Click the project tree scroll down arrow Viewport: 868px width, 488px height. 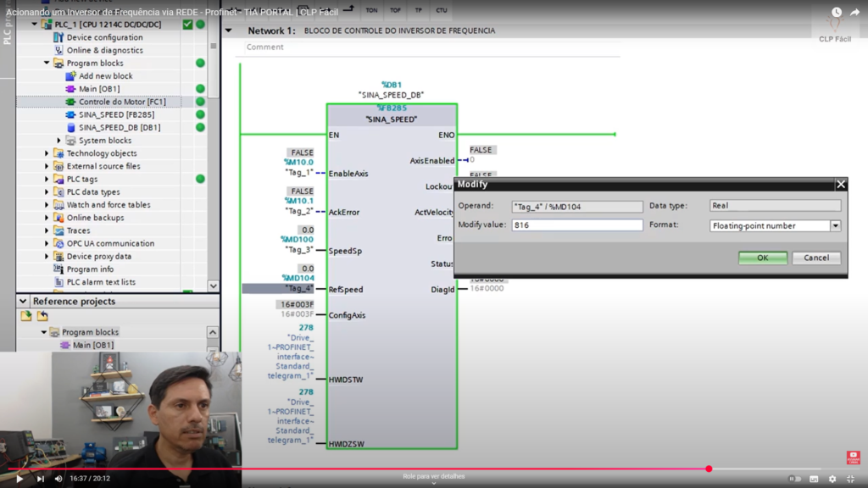[213, 286]
